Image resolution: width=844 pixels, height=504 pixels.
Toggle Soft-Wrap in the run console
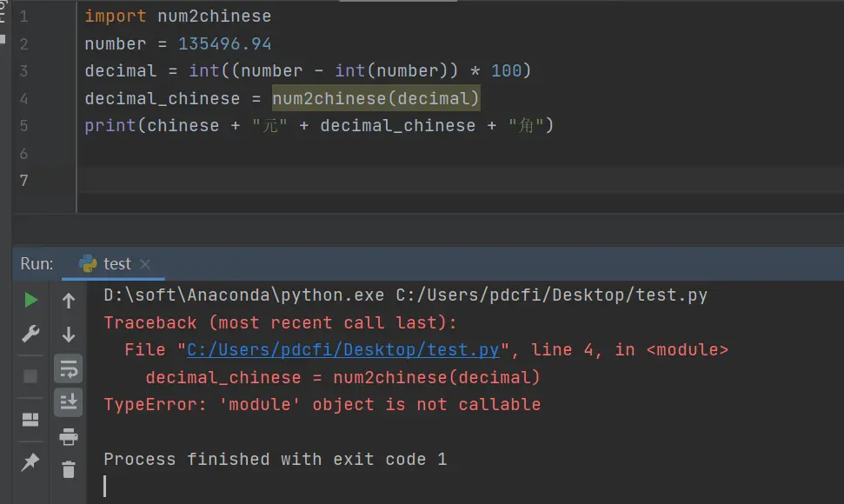coord(69,368)
